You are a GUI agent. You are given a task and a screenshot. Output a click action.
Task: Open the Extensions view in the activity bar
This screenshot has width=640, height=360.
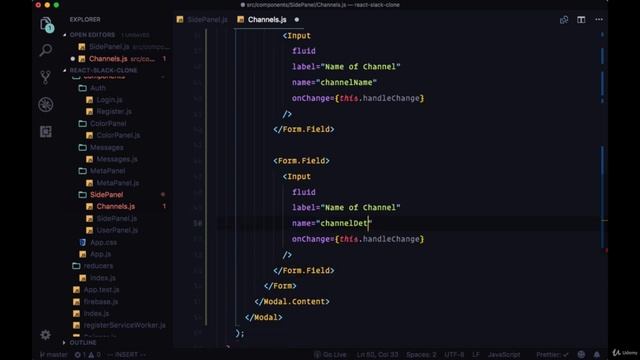point(46,131)
